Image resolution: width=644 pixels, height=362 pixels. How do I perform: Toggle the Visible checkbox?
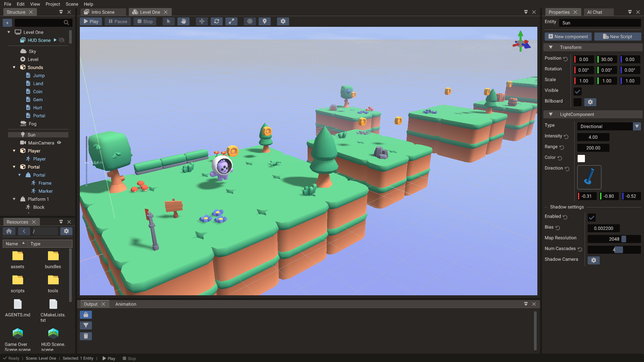pyautogui.click(x=578, y=92)
